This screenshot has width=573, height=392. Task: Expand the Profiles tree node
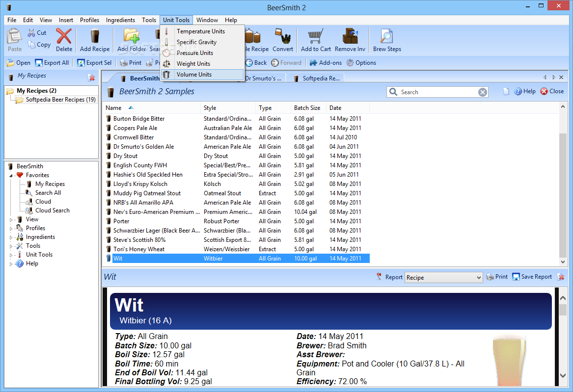[11, 229]
